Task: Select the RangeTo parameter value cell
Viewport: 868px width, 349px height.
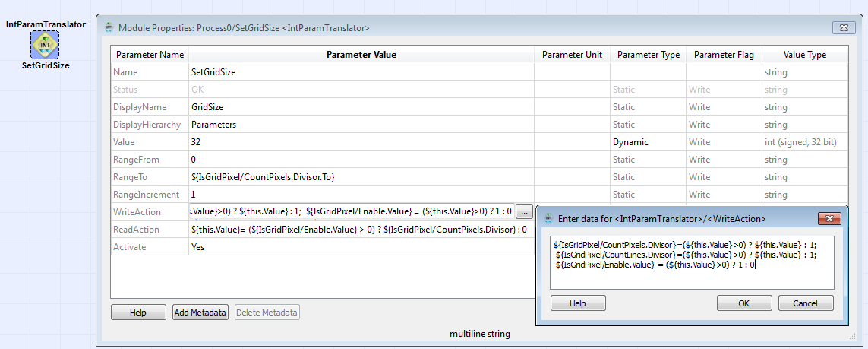Action: click(x=361, y=177)
